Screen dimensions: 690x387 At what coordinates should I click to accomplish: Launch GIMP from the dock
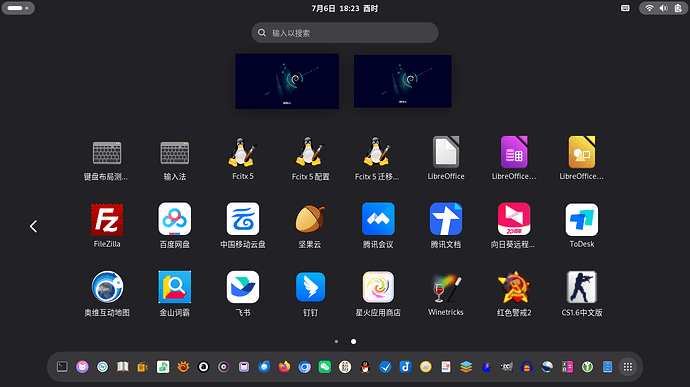pos(506,367)
